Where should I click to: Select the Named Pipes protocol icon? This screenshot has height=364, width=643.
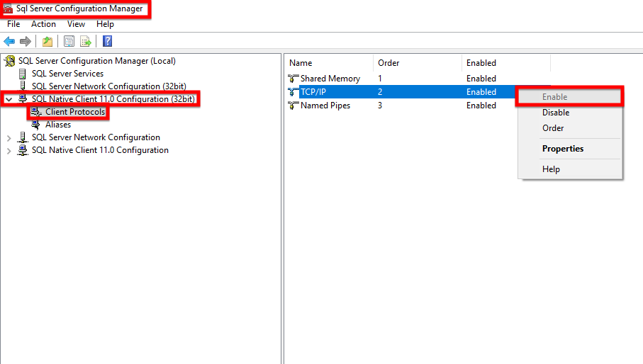(293, 106)
